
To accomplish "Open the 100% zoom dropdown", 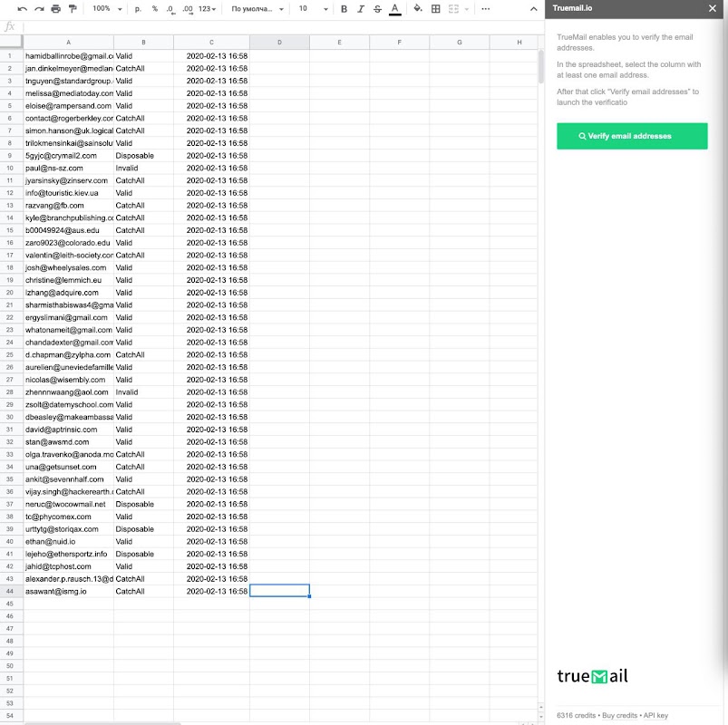I will point(107,9).
